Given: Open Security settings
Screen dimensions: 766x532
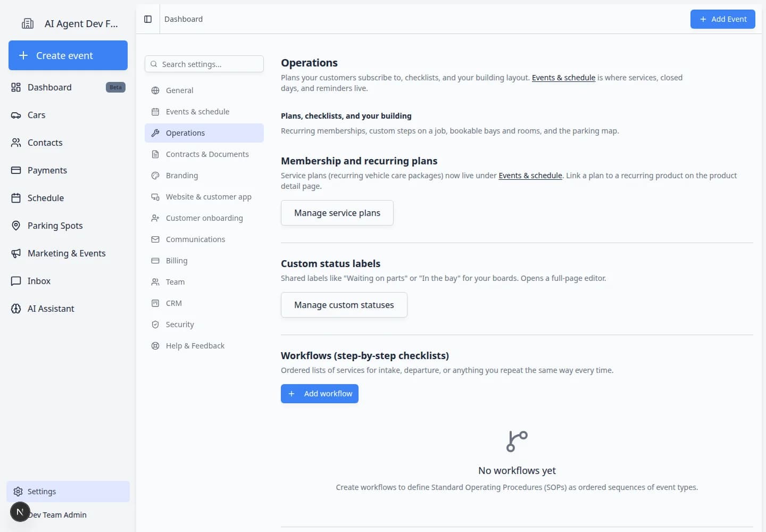Looking at the screenshot, I should click(204, 325).
